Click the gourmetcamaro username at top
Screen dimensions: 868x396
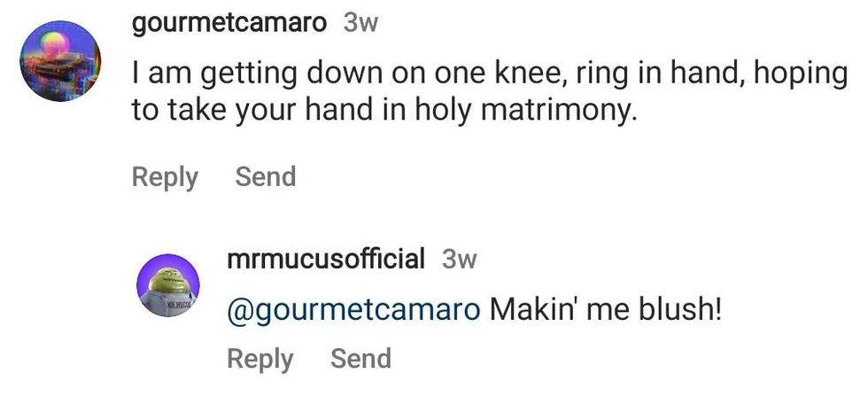tap(229, 23)
